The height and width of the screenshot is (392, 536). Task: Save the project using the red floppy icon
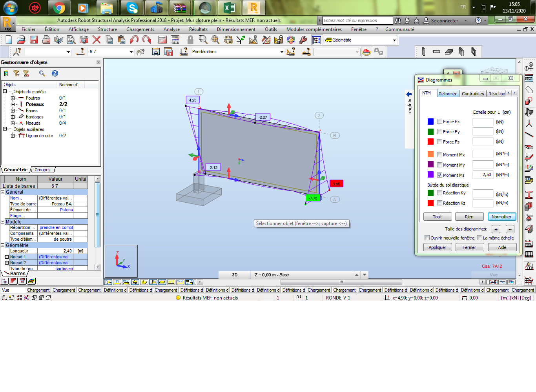coord(34,40)
